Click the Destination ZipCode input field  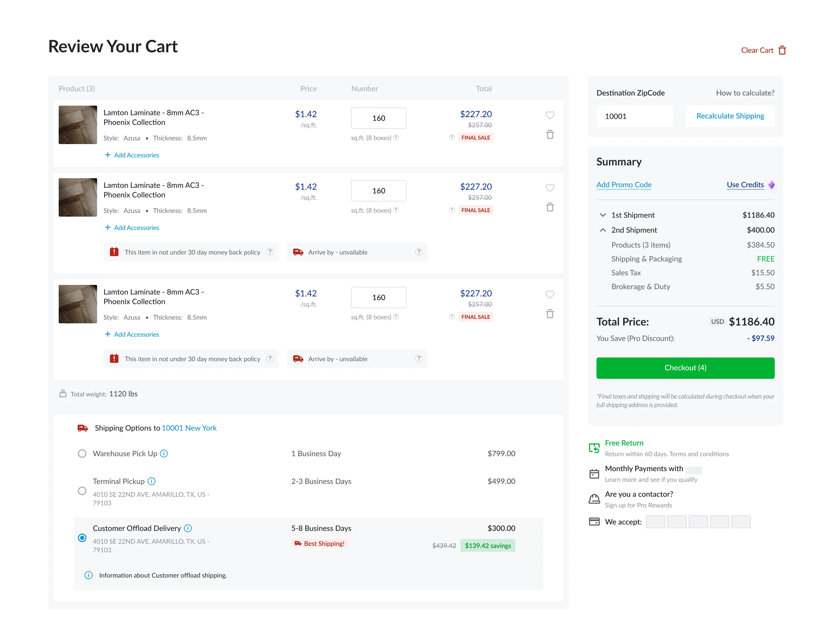tap(635, 116)
